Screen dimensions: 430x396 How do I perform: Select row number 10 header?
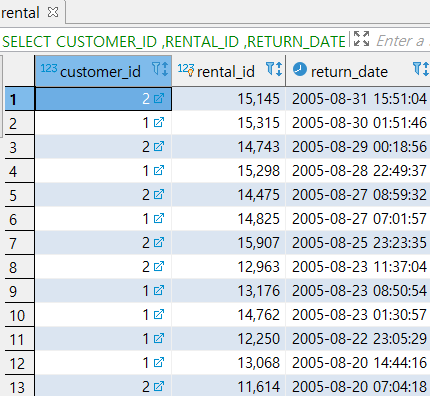pos(19,315)
